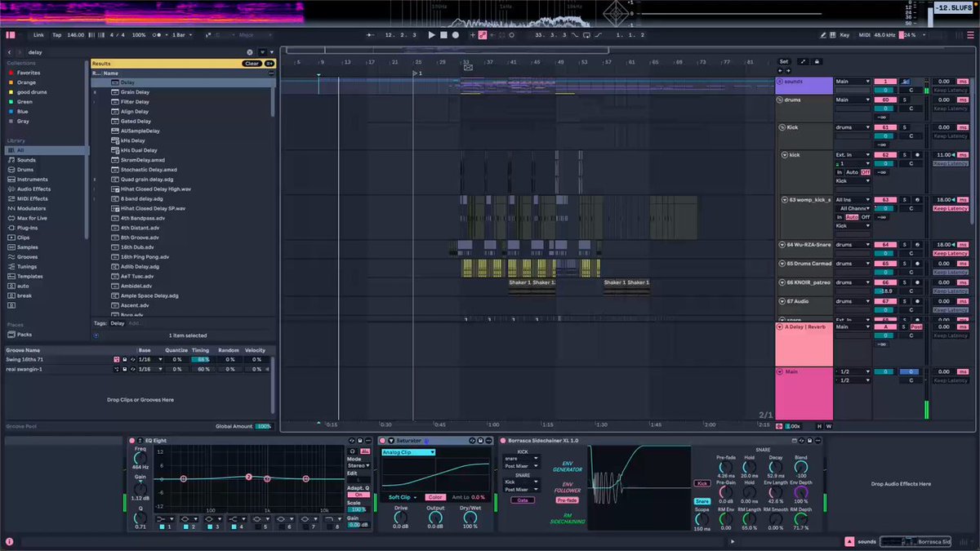Viewport: 980px width, 551px height.
Task: Click the Arrangement Record button
Action: pos(456,35)
